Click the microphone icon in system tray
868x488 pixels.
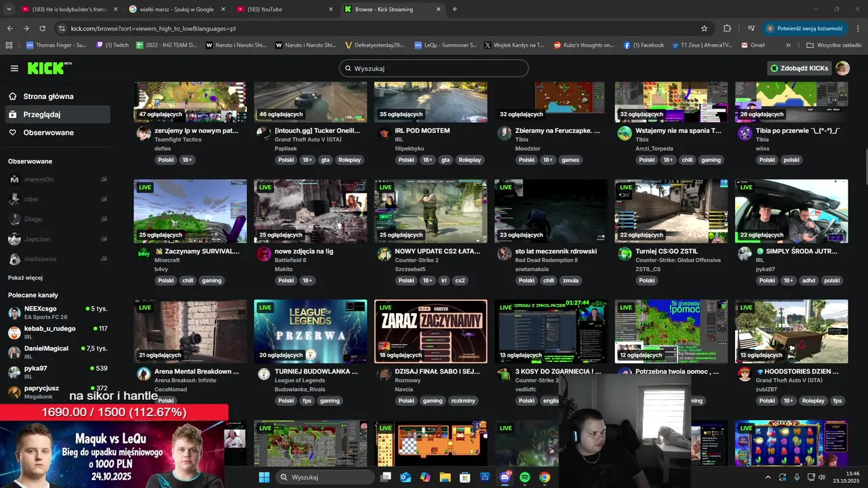[797, 477]
